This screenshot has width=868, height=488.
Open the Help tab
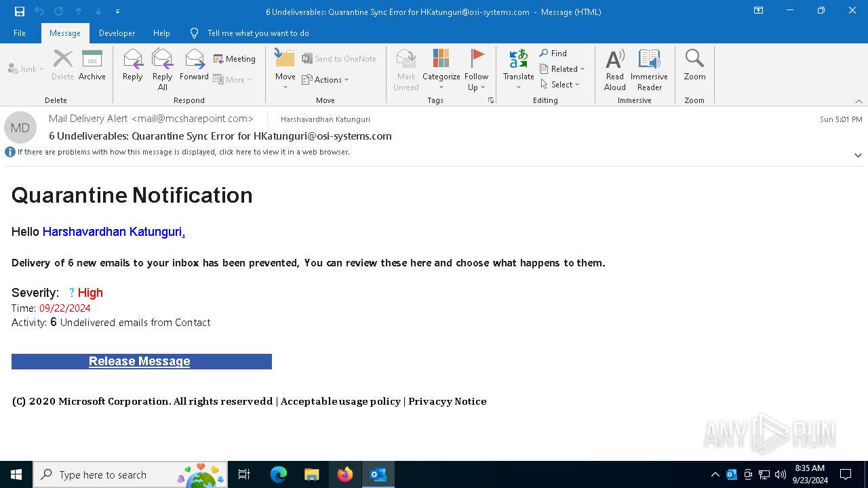coord(161,33)
